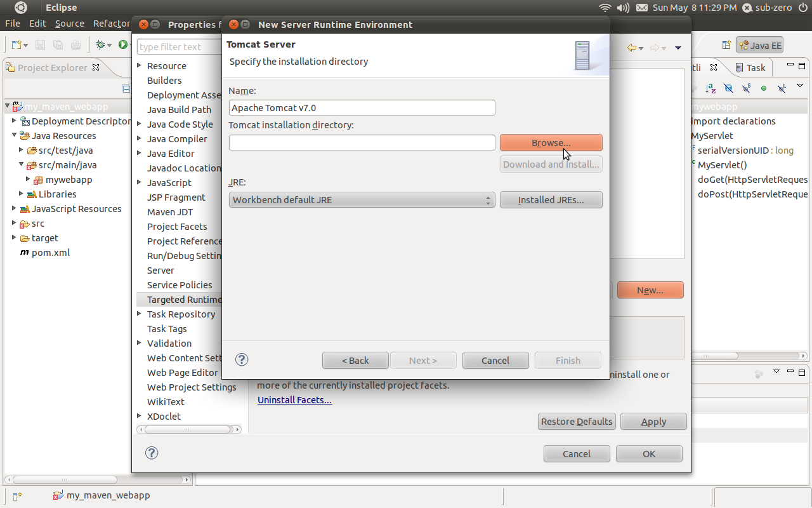Select doGet method in Outline view
Screen dimensions: 812x508
coord(752,180)
